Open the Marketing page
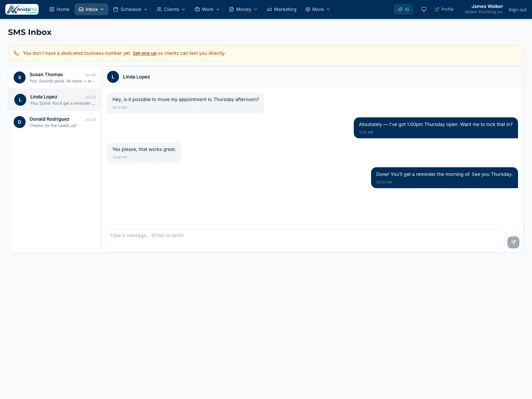 pos(282,9)
